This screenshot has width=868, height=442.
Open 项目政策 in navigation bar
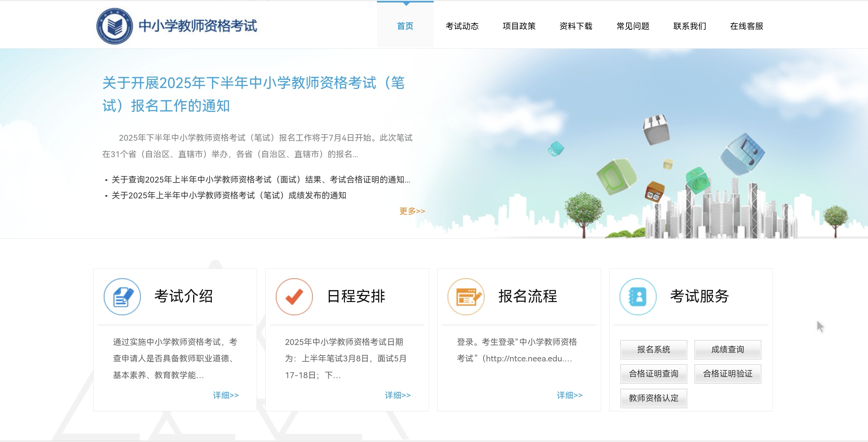[519, 26]
